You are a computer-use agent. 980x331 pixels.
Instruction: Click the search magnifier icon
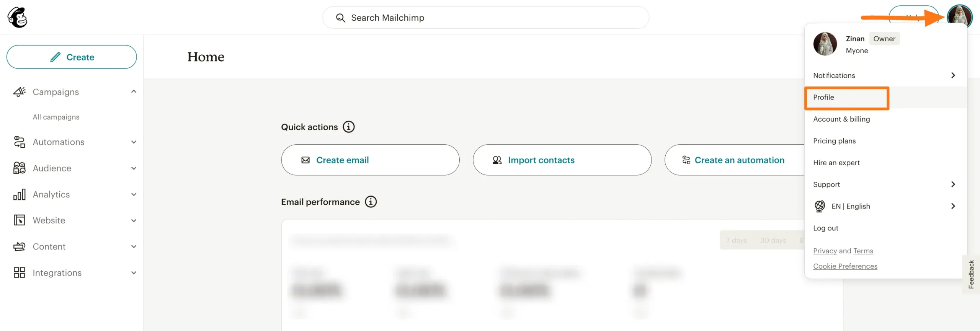341,18
